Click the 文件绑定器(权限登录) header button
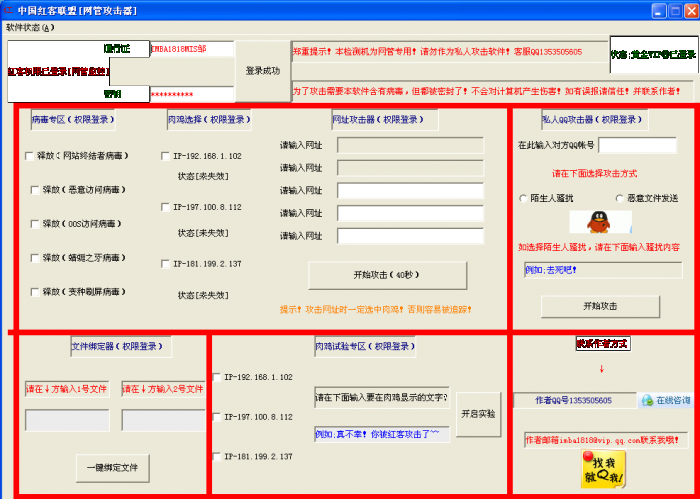Viewport: 700px width, 499px height. (x=121, y=346)
